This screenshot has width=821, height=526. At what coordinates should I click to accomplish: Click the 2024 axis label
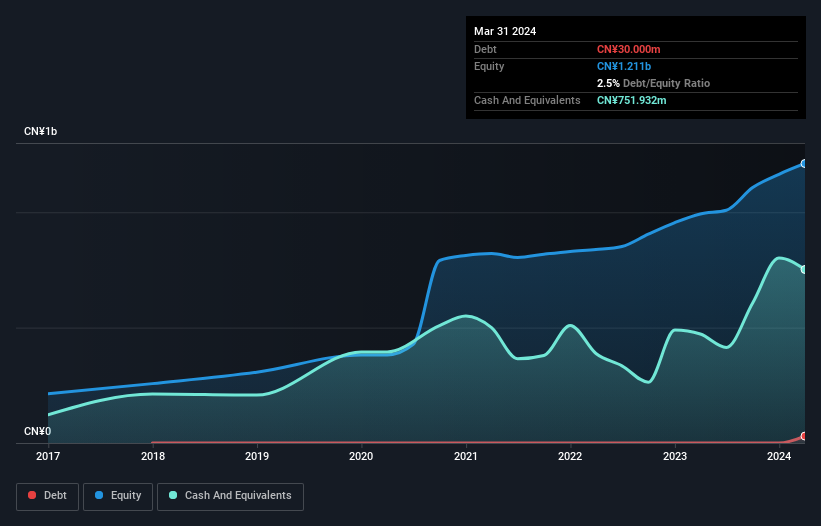click(779, 456)
